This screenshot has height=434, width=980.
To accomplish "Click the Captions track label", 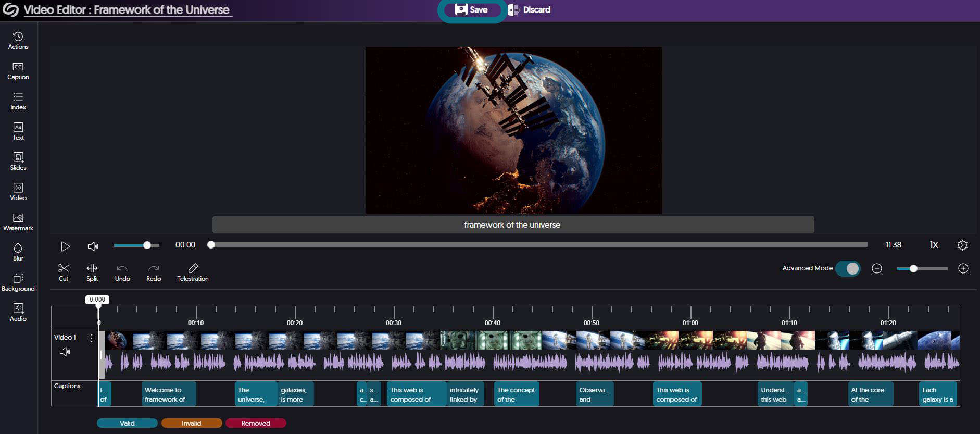I will 67,386.
